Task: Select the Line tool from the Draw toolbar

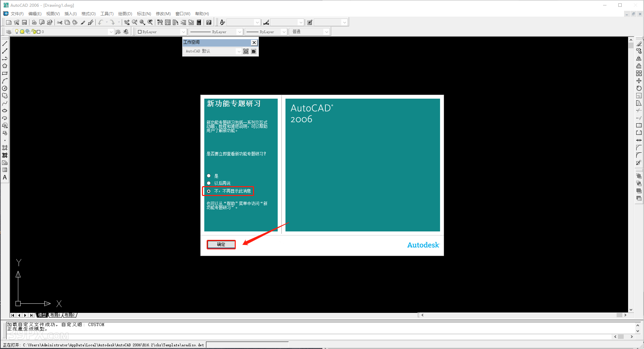Action: (x=5, y=43)
